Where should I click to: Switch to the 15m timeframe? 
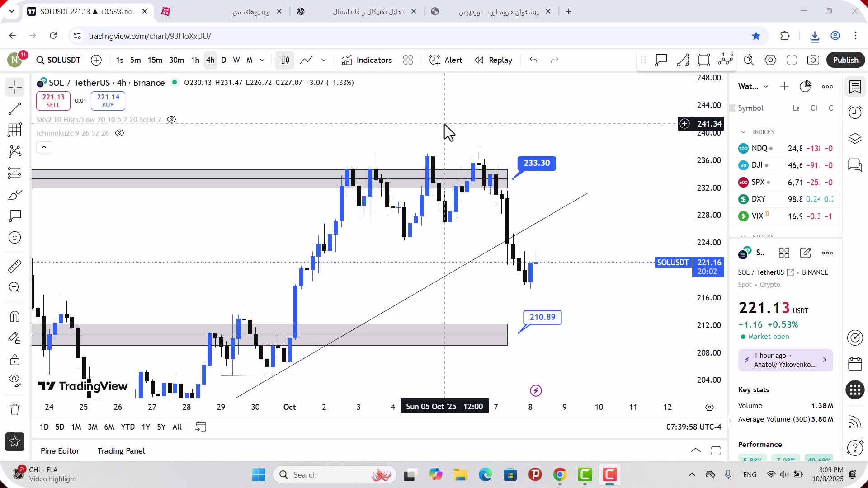[155, 60]
